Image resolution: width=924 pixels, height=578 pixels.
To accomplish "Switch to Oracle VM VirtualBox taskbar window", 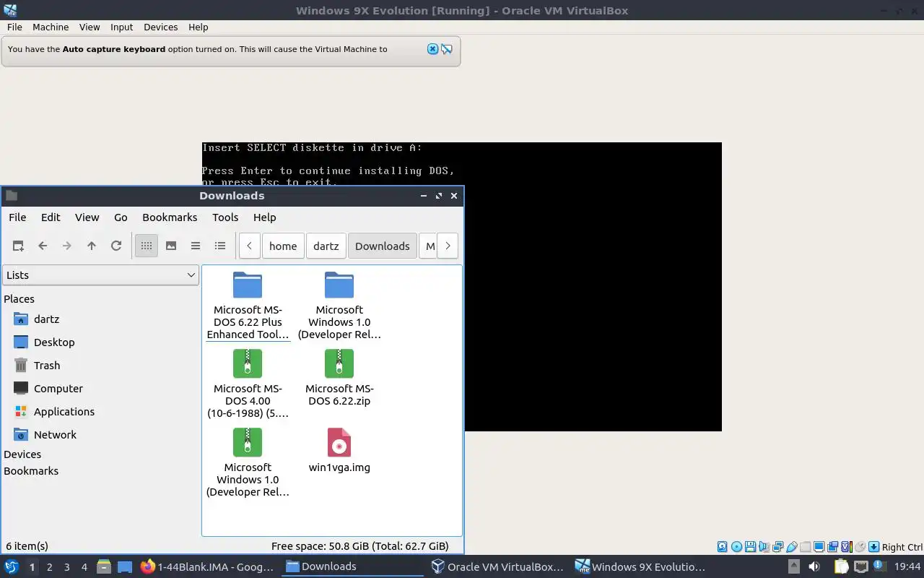I will tap(497, 566).
